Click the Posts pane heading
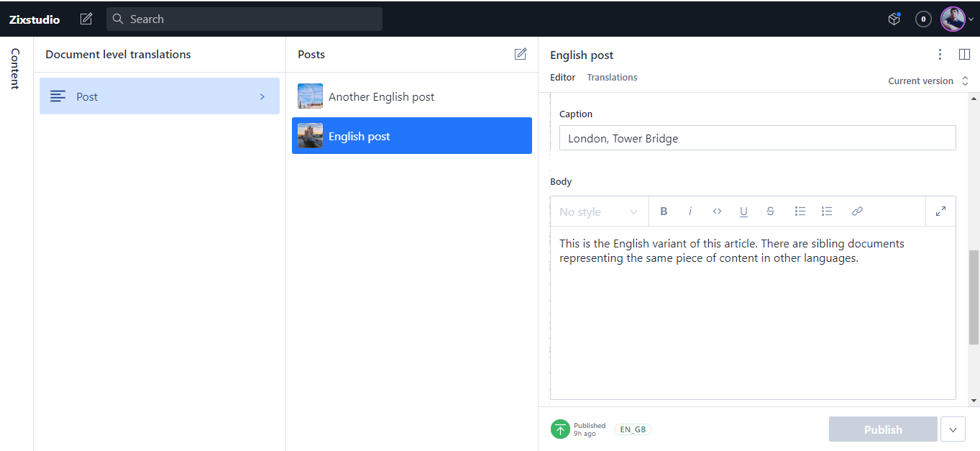This screenshot has height=451, width=980. point(311,54)
